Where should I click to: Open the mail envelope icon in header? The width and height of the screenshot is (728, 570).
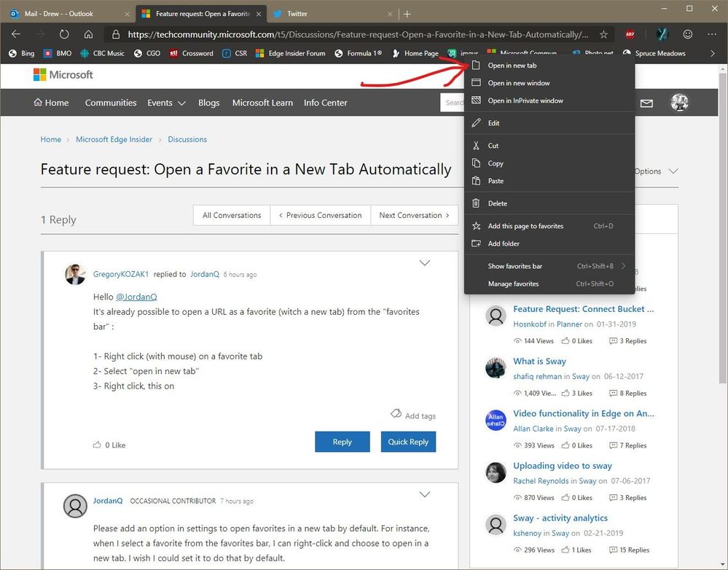click(x=647, y=103)
